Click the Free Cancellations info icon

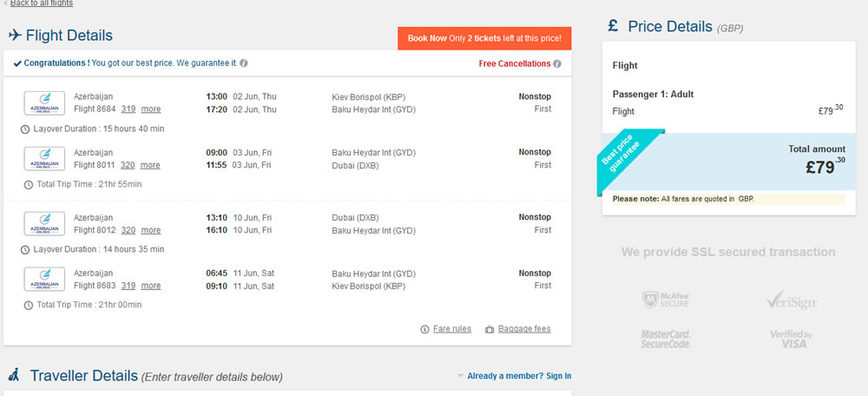557,63
